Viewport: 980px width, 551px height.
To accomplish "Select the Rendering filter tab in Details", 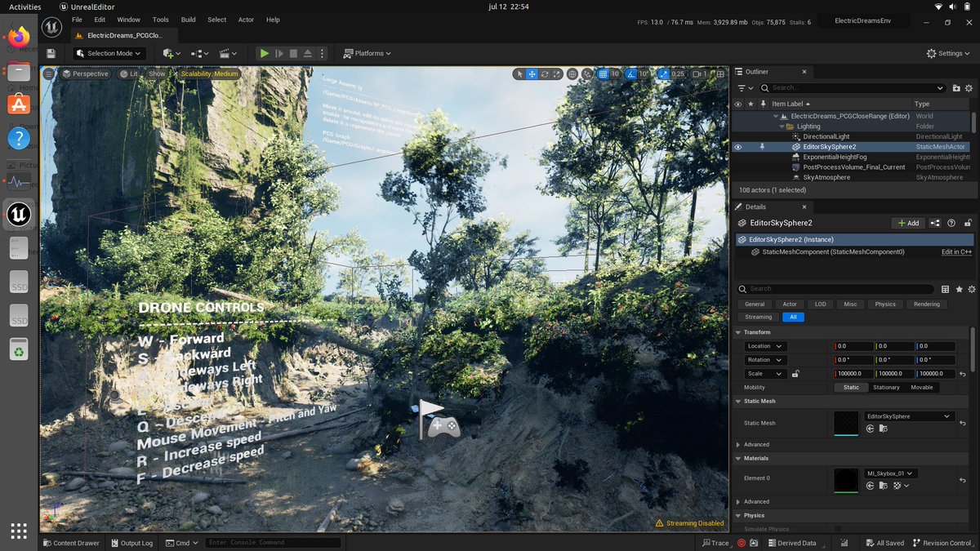I will [926, 304].
